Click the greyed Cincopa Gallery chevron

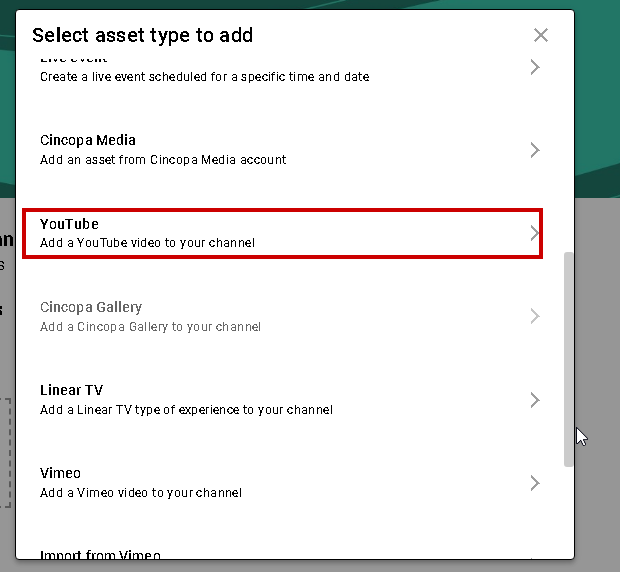tap(535, 316)
